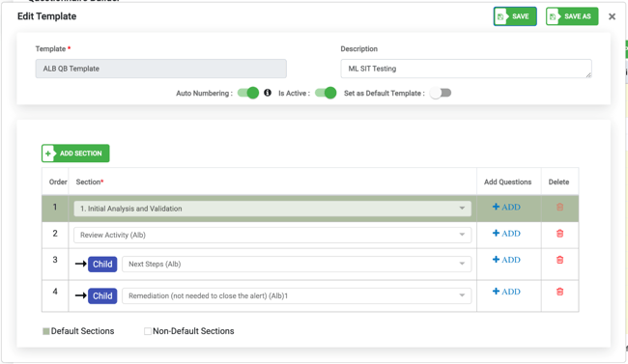The height and width of the screenshot is (364, 628).
Task: Open the Initial Analysis and Validation dropdown
Action: (x=272, y=209)
